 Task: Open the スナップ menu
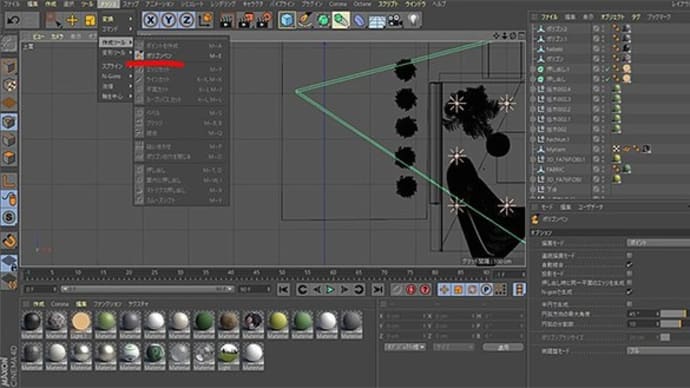click(x=130, y=4)
